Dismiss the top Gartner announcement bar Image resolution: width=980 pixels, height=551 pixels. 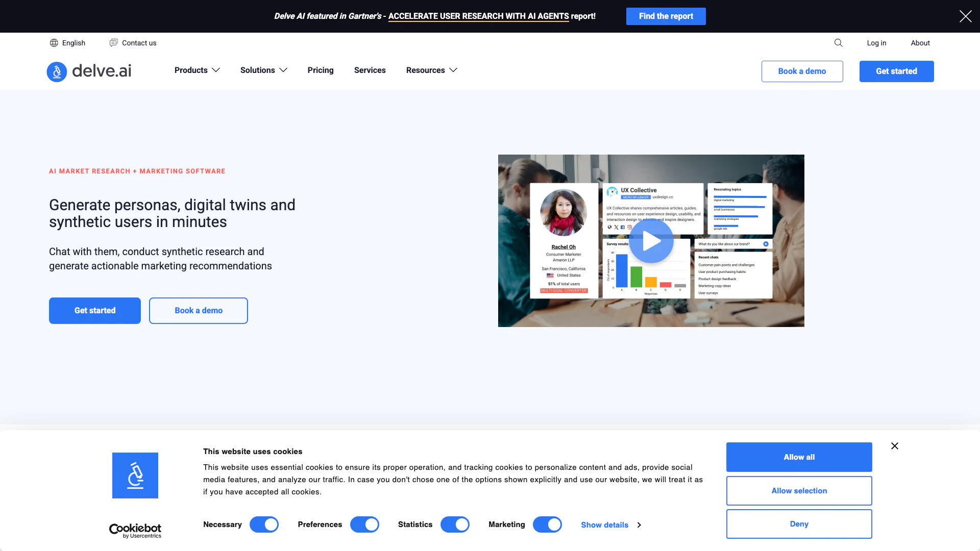[965, 16]
